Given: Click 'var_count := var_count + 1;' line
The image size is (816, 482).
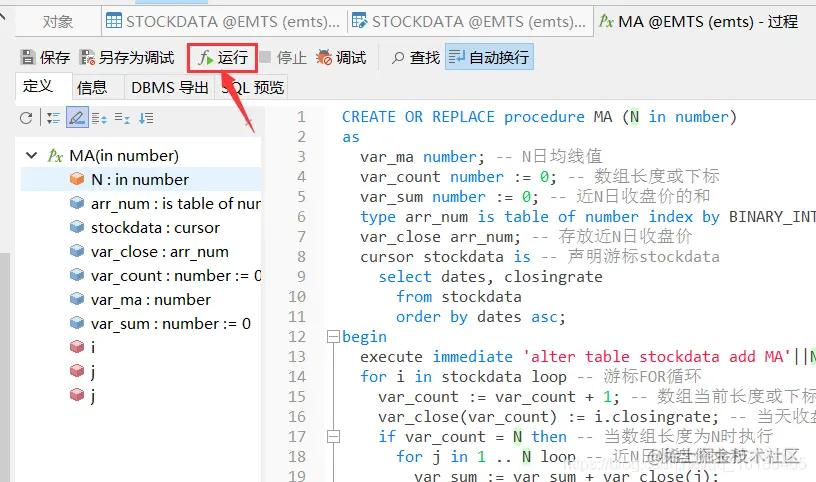Looking at the screenshot, I should pyautogui.click(x=499, y=397).
